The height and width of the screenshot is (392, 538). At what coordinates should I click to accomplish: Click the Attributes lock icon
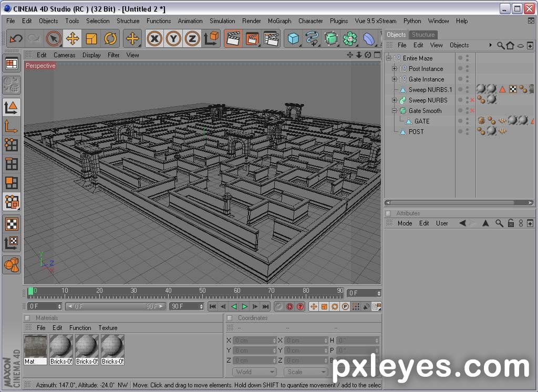511,223
